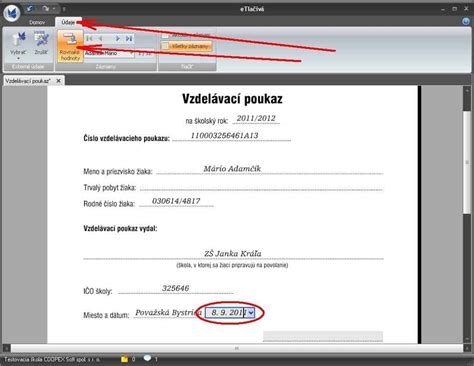
Task: Click the Rodné číslo field 030614/4817
Action: tap(176, 201)
